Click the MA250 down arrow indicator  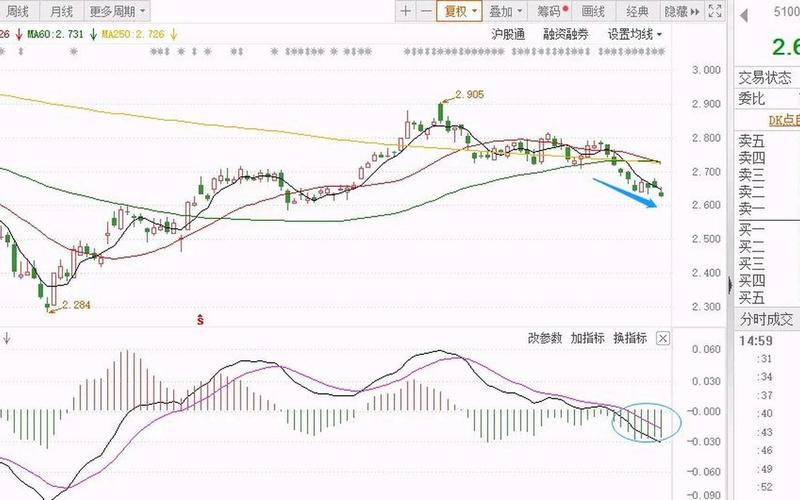[x=175, y=34]
